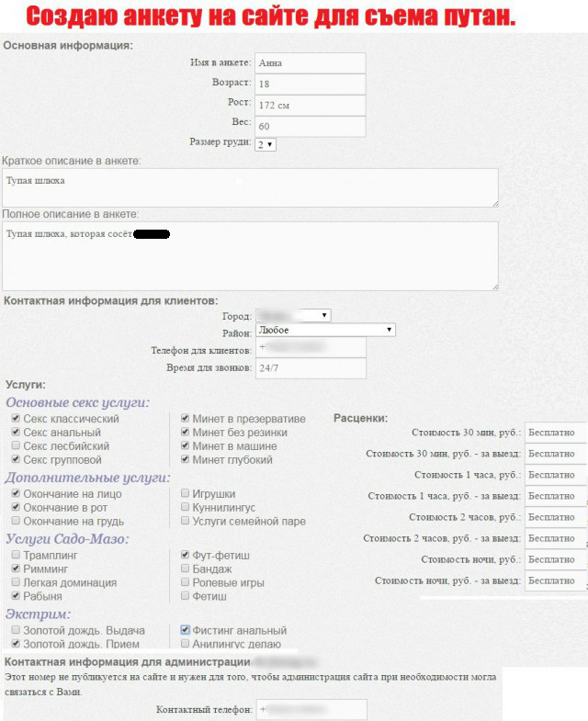This screenshot has width=588, height=721.
Task: Uncheck the "Золотой дождь. Прием" checkbox
Action: pos(17,643)
